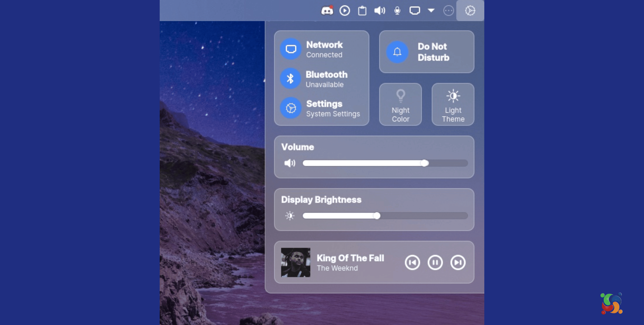Open the volume tray icon
644x325 pixels.
[380, 10]
